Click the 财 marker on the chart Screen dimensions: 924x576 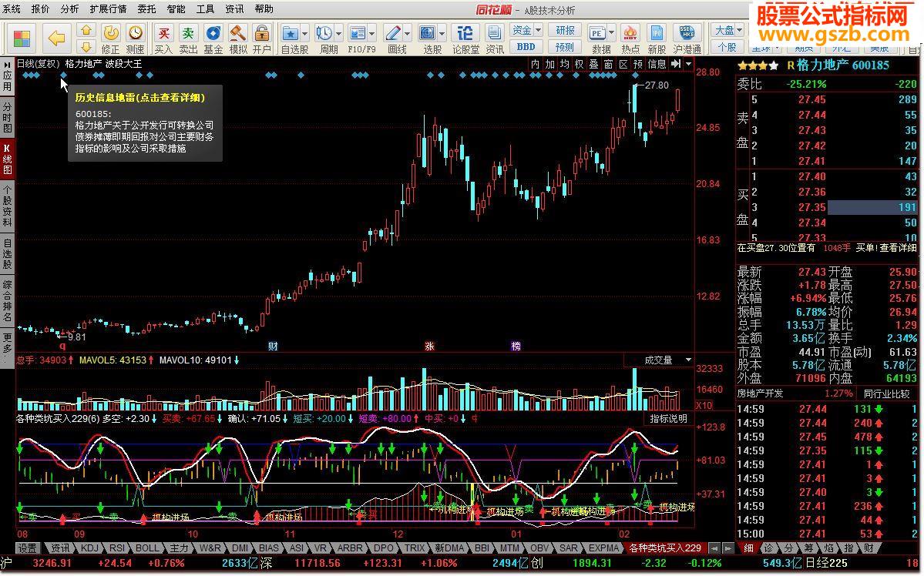click(273, 347)
